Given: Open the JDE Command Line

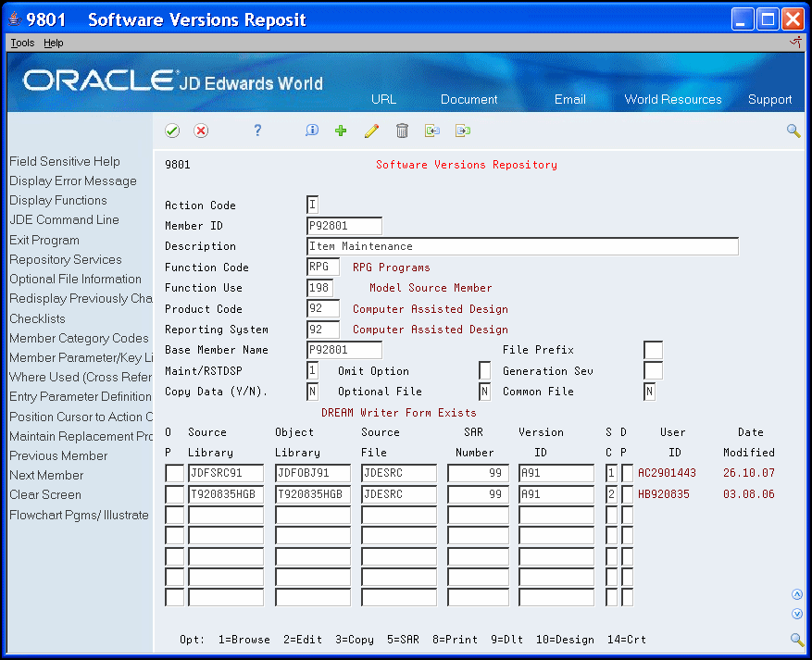Looking at the screenshot, I should click(x=64, y=220).
